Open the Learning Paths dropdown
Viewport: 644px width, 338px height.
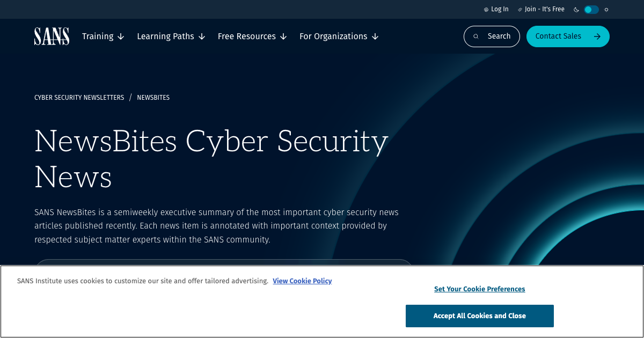pos(171,36)
